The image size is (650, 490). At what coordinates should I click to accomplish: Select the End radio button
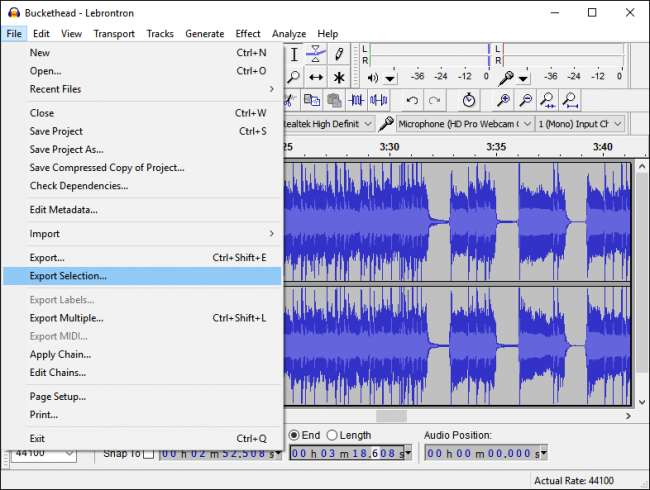coord(295,435)
